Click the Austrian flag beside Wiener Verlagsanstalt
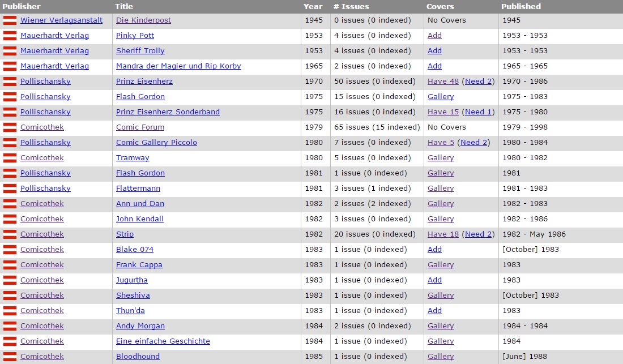Screen dimensions: 623x364 click(x=10, y=20)
